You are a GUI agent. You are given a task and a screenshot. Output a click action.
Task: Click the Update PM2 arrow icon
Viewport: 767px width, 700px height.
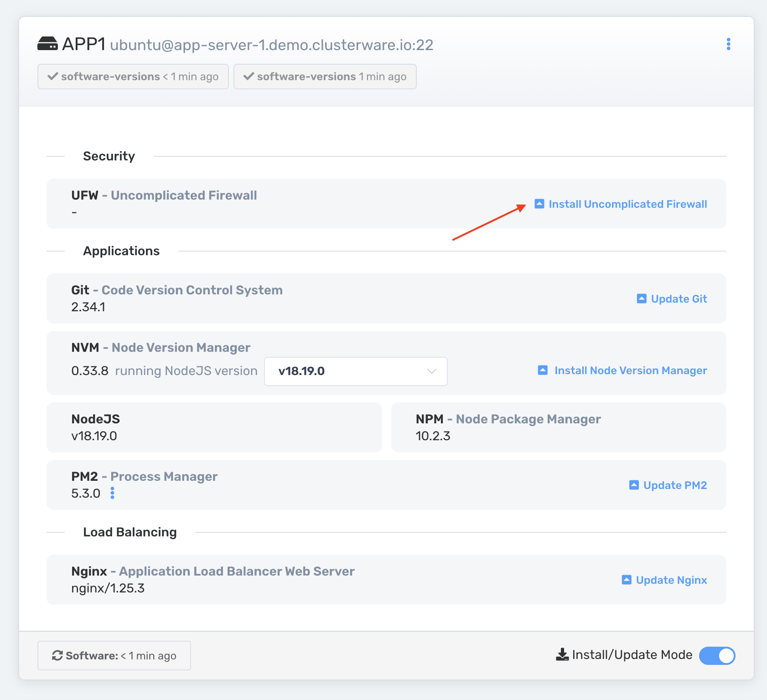pos(634,485)
